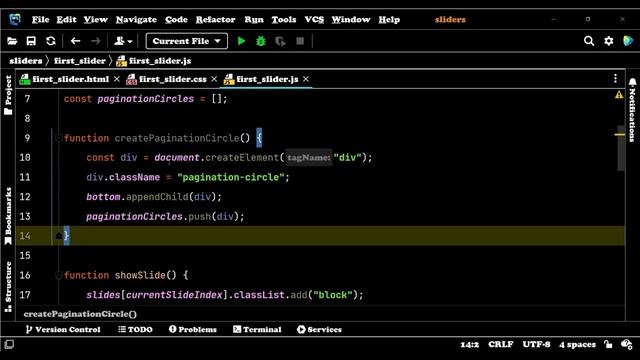Viewport: 640px width, 360px height.
Task: Open the Navigate menu
Action: coord(136,20)
